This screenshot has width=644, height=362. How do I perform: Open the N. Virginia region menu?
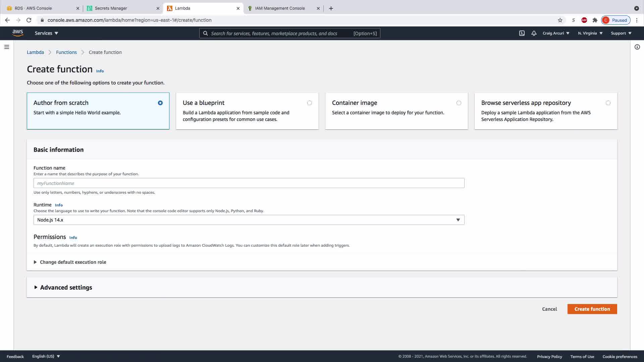tap(590, 33)
